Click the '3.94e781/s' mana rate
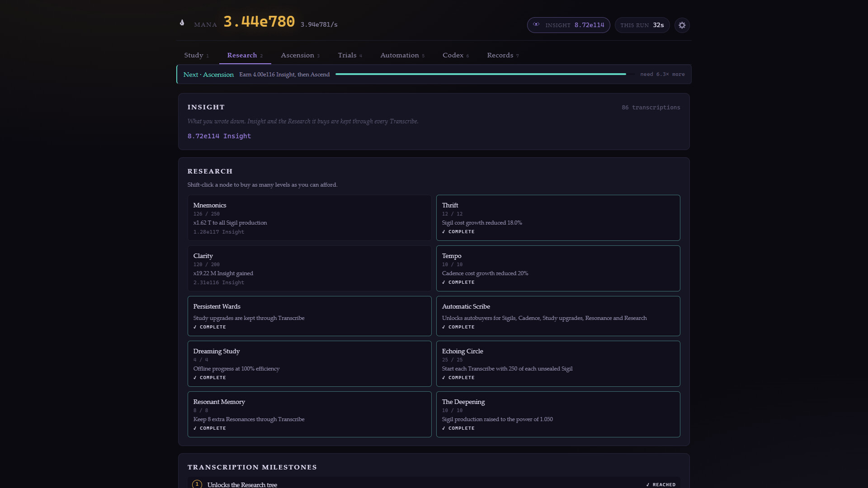Image resolution: width=868 pixels, height=488 pixels. tap(319, 24)
